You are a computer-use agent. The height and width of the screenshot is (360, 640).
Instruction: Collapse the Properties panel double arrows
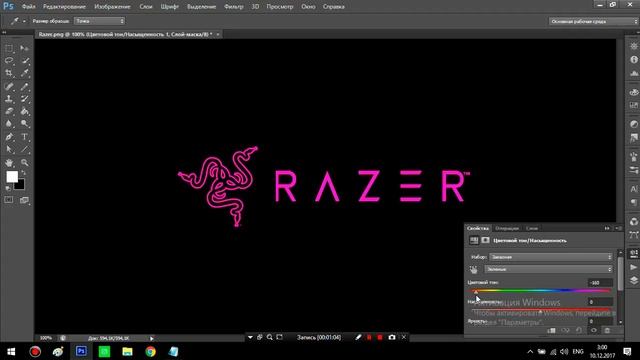[x=607, y=228]
